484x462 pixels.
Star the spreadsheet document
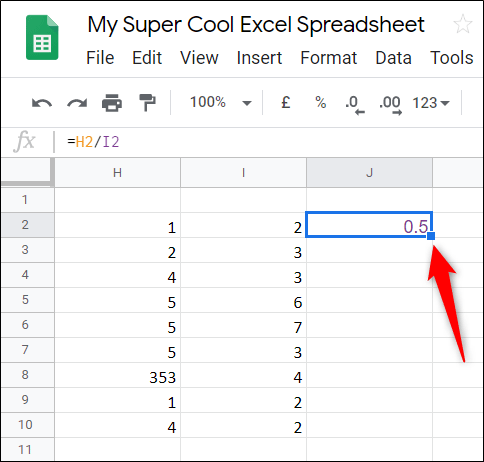[x=463, y=24]
